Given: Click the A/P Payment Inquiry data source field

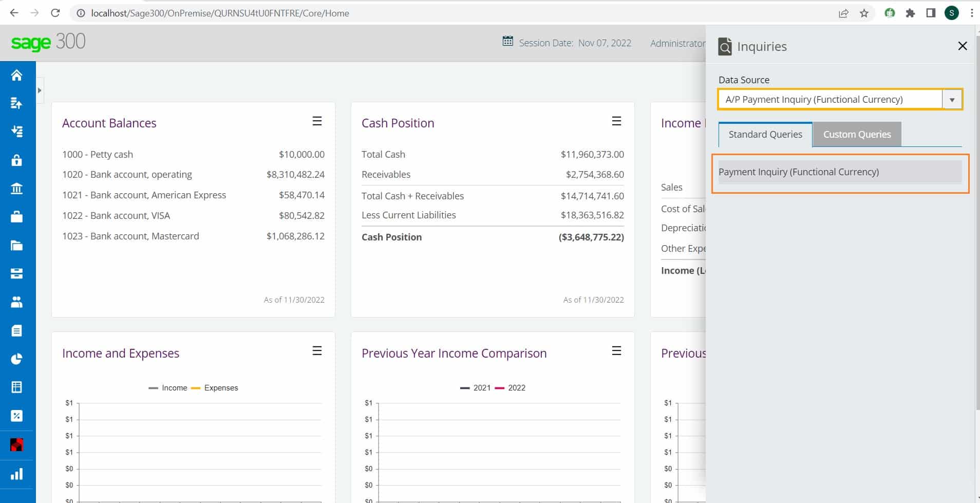Looking at the screenshot, I should coord(830,100).
